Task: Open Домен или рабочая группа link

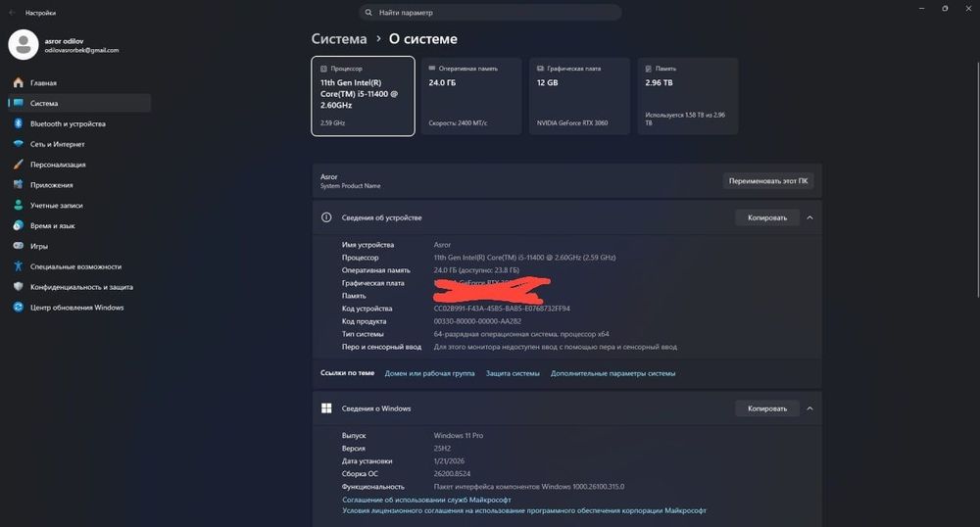Action: (429, 373)
